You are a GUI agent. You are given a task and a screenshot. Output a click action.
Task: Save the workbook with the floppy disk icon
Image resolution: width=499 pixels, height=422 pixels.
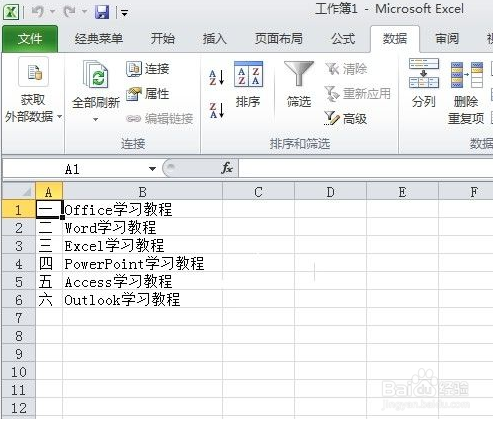click(102, 12)
